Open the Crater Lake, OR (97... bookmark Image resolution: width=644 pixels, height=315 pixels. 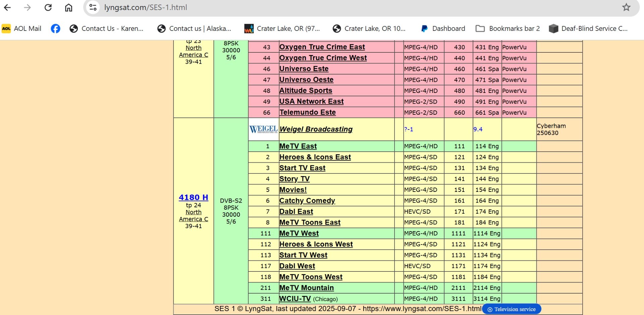point(282,29)
